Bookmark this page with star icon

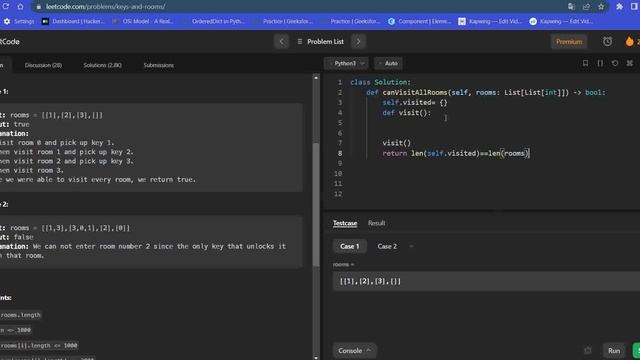coord(601,7)
